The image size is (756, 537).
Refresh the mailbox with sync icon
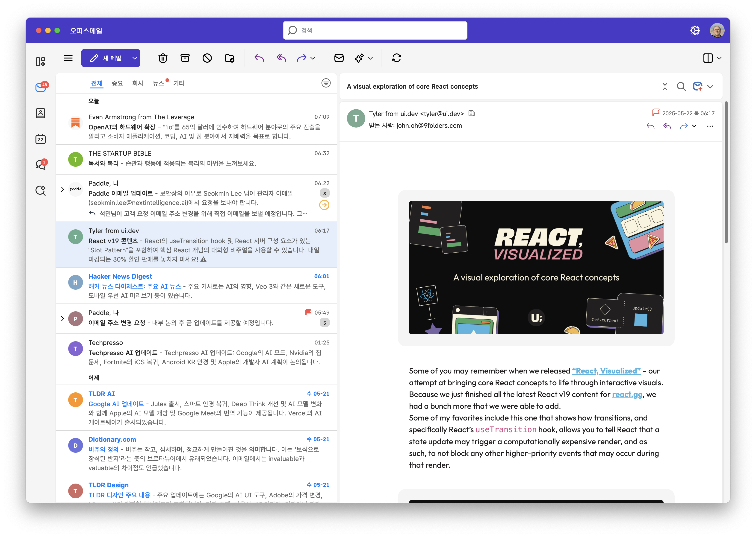(396, 58)
